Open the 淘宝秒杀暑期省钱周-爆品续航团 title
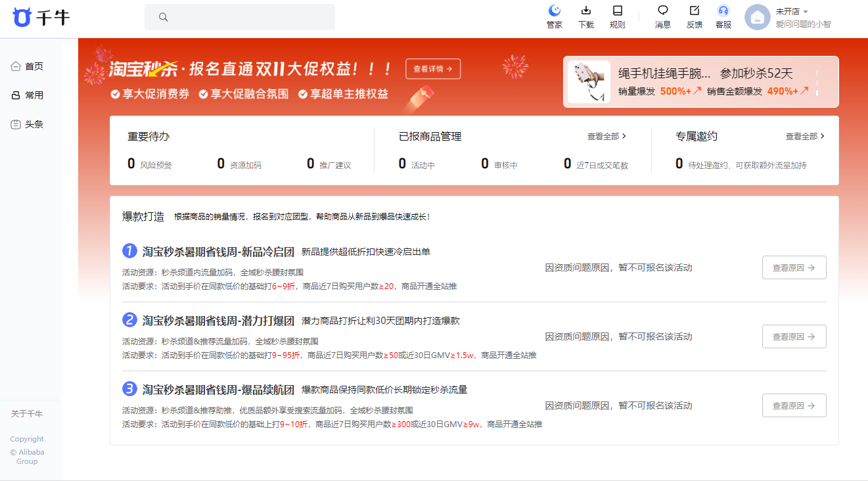 pyautogui.click(x=218, y=389)
